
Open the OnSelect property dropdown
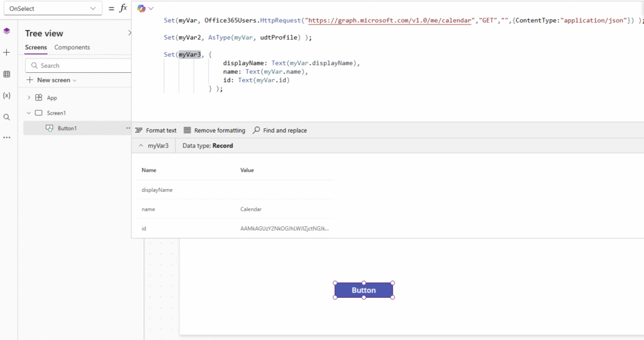point(93,8)
